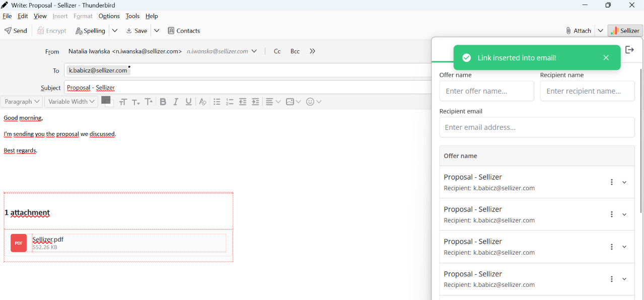644x300 pixels.
Task: Expand the third Proposal - Sellizer row
Action: coord(624,247)
